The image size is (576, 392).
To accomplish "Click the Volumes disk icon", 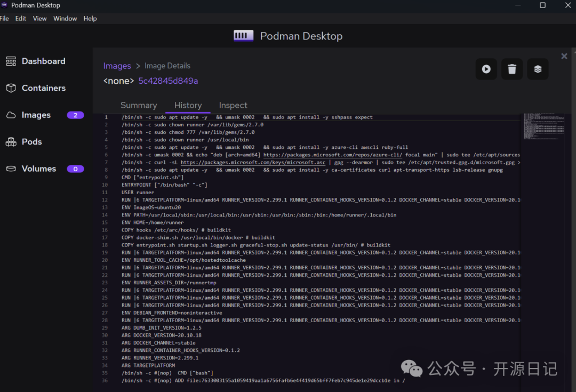I will coord(11,169).
